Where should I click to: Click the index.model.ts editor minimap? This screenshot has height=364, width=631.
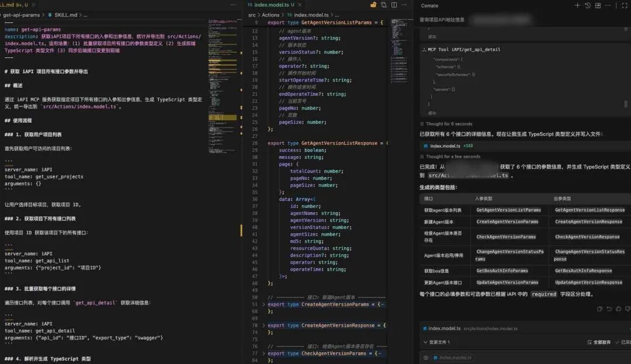pos(399,50)
